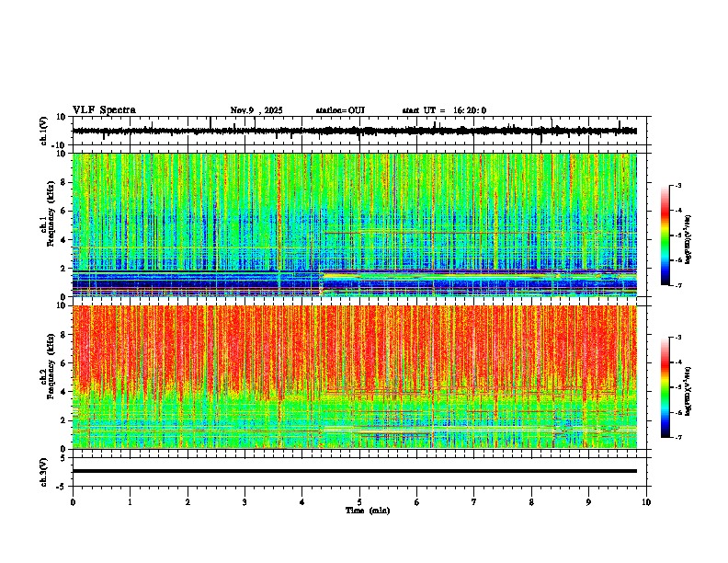The width and height of the screenshot is (728, 563).
Task: Click the "ch.3(V)" axis label
Action: click(44, 472)
